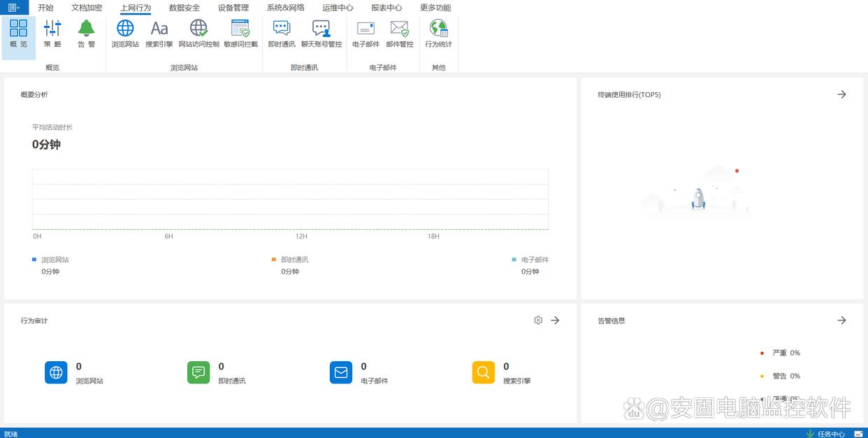Open the application menu dropdown button
The width and height of the screenshot is (868, 438).
point(14,8)
